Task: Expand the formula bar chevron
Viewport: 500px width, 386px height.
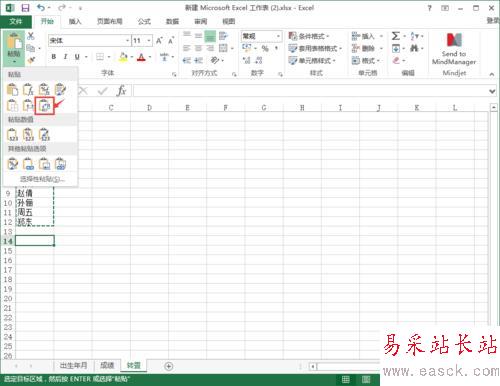Action: (492, 91)
